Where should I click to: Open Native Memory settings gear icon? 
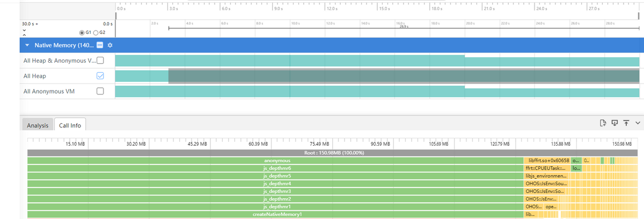tap(110, 46)
